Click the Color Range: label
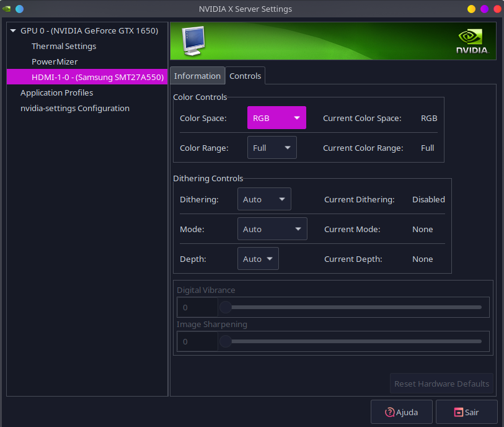This screenshot has width=504, height=427. 204,148
